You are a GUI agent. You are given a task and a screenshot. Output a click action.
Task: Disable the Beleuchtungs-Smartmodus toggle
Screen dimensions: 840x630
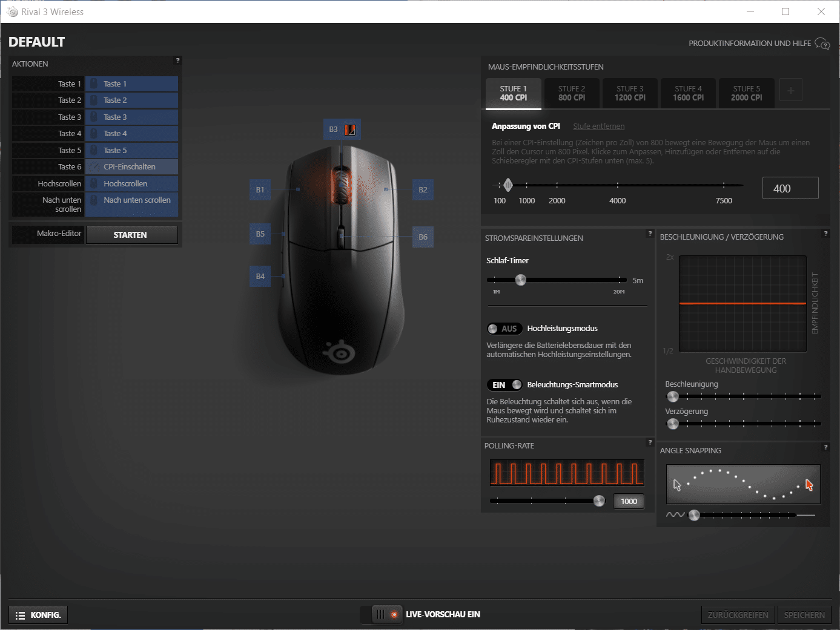504,385
